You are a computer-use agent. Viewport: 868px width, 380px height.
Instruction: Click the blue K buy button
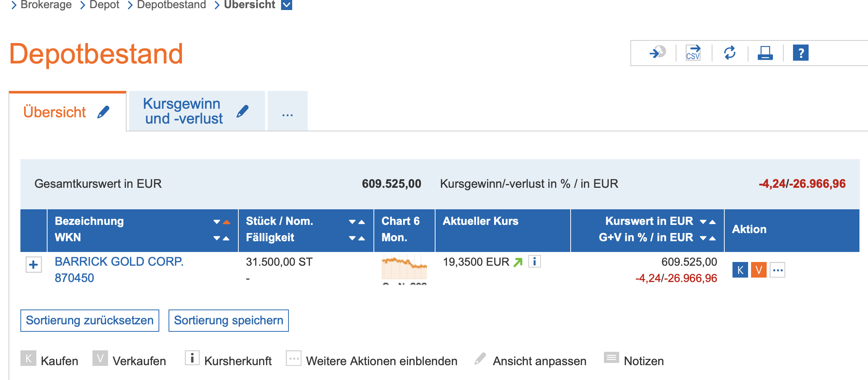740,270
